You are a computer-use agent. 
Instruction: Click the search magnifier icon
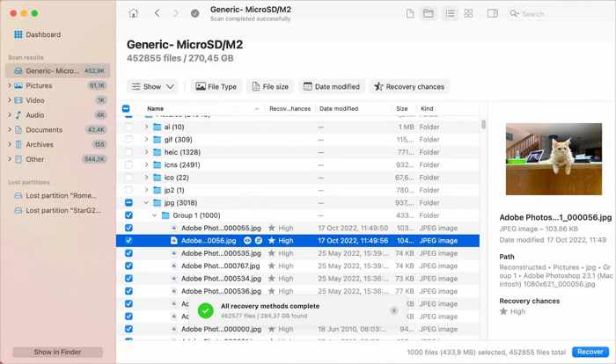pos(514,14)
